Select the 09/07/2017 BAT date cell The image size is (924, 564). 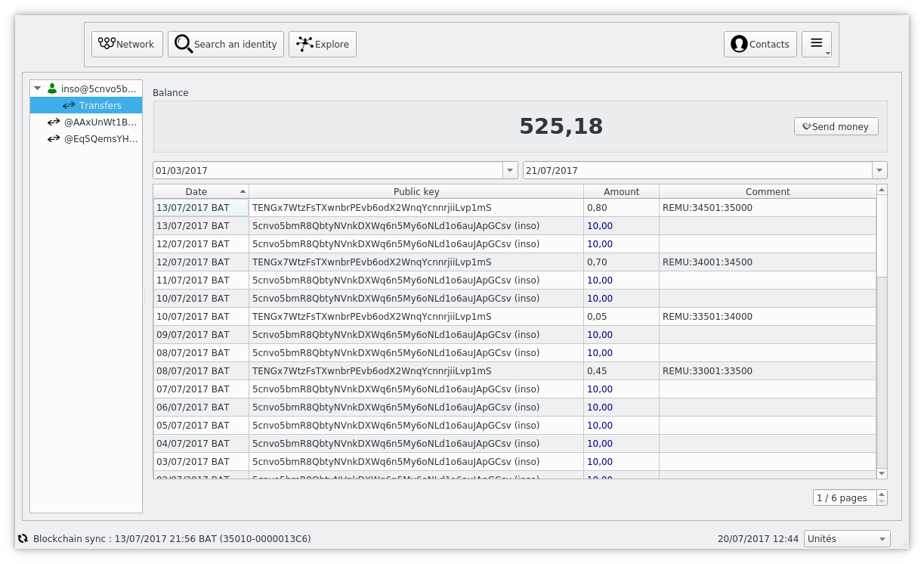click(201, 335)
